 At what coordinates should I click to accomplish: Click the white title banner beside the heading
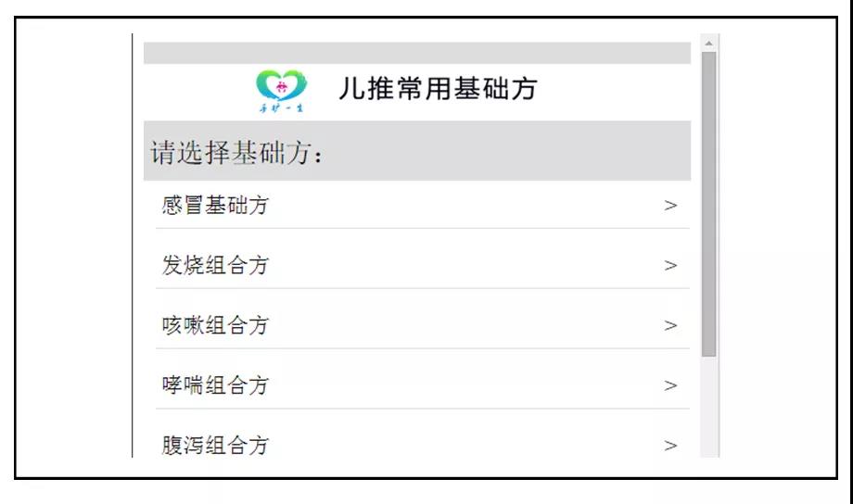[615, 93]
